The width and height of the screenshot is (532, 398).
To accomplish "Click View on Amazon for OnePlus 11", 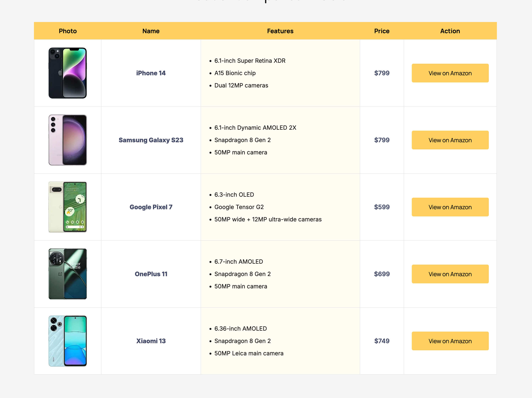I will click(x=450, y=274).
